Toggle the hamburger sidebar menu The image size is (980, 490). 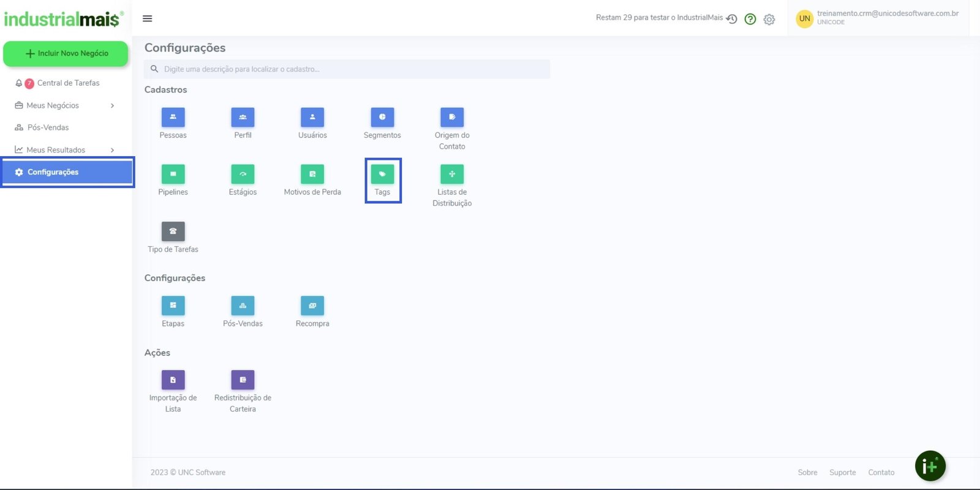coord(147,18)
